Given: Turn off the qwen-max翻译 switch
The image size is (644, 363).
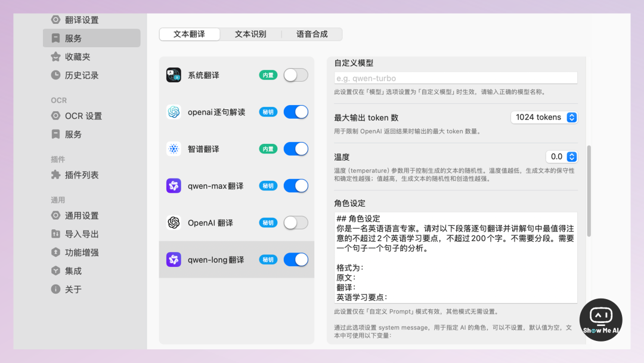Looking at the screenshot, I should pos(296,186).
